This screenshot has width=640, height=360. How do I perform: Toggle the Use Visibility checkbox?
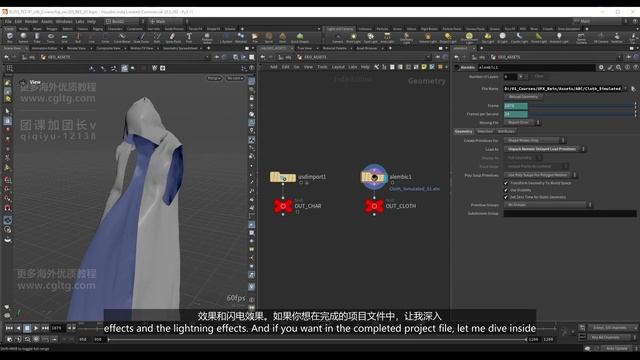click(506, 190)
